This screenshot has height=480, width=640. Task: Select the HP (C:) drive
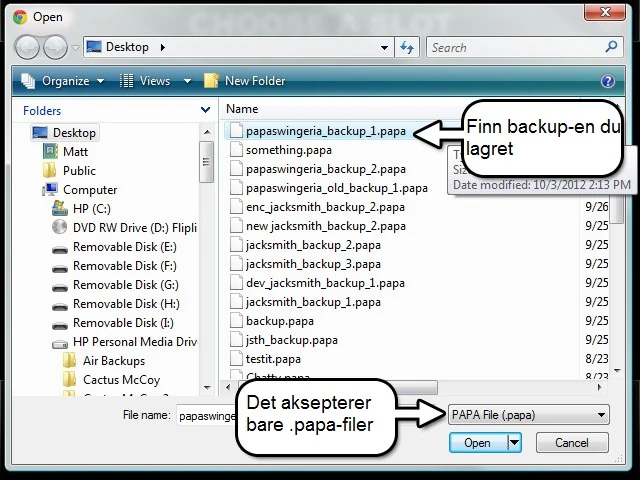[81, 209]
